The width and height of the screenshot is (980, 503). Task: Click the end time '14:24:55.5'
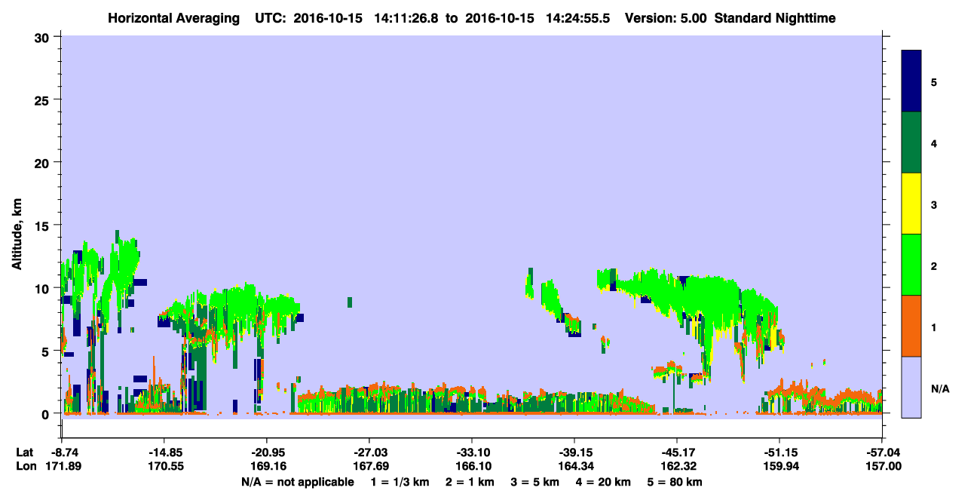(578, 18)
